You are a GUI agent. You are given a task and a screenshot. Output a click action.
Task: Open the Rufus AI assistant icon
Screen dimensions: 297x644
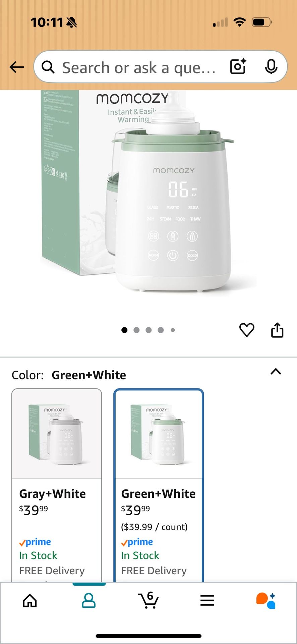point(266,600)
